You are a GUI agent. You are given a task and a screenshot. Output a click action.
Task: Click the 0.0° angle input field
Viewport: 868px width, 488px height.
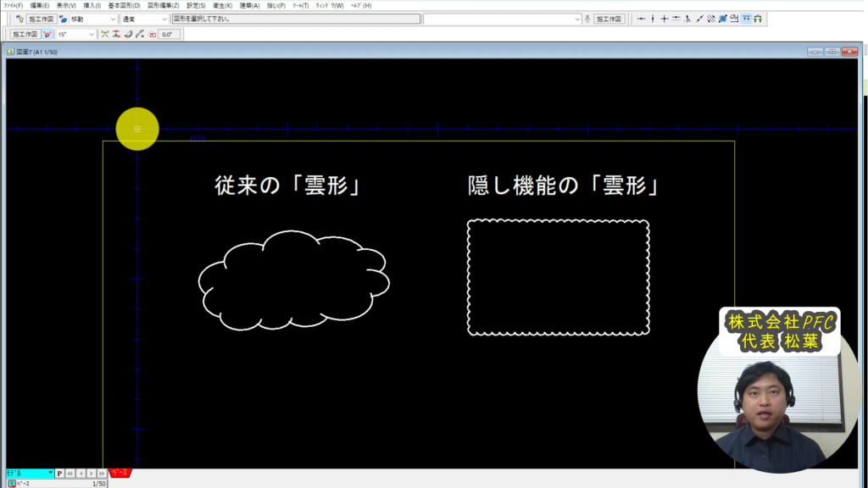[166, 35]
